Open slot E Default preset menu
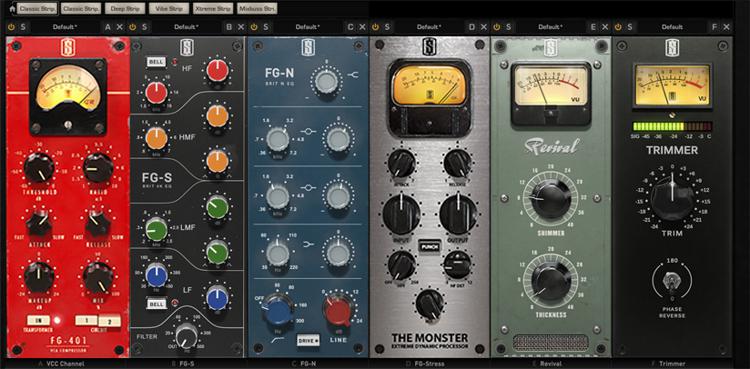Viewport: 750px width, 369px height. coord(551,27)
